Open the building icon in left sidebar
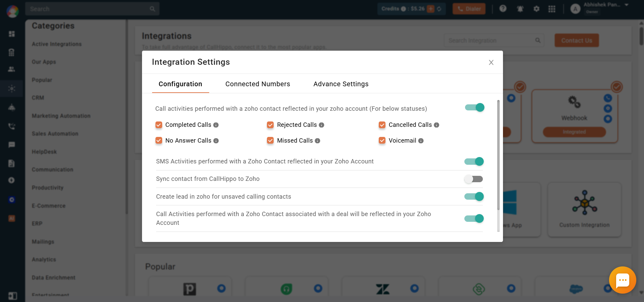This screenshot has height=302, width=644. pos(12,52)
